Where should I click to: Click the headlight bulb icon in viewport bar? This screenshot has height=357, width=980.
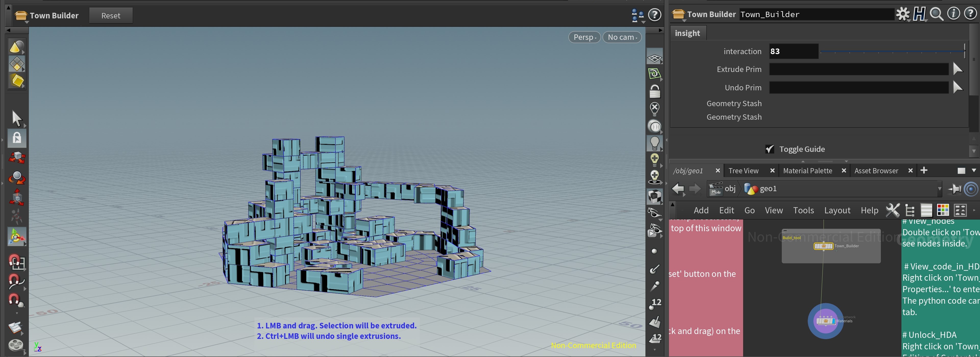654,143
